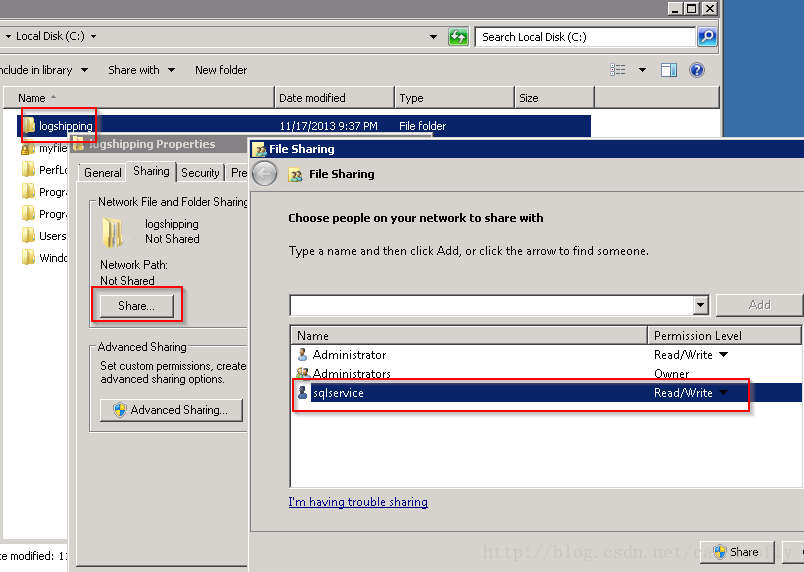Click the Share button with shield icon
804x572 pixels.
737,552
